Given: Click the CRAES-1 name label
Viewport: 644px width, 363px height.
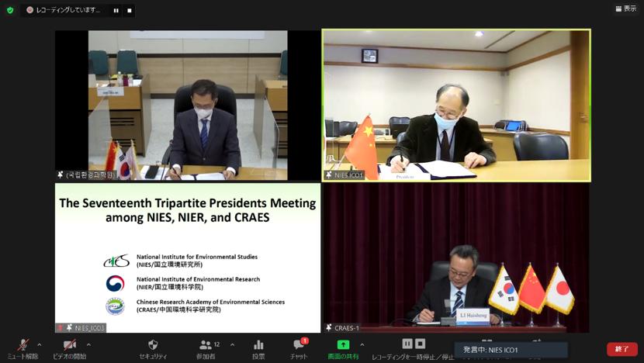Looking at the screenshot, I should point(347,327).
